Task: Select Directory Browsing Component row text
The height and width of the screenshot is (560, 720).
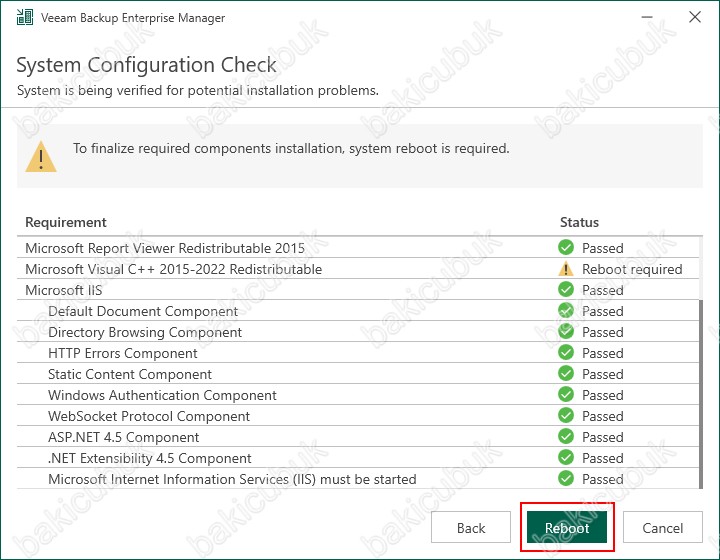Action: [x=145, y=332]
